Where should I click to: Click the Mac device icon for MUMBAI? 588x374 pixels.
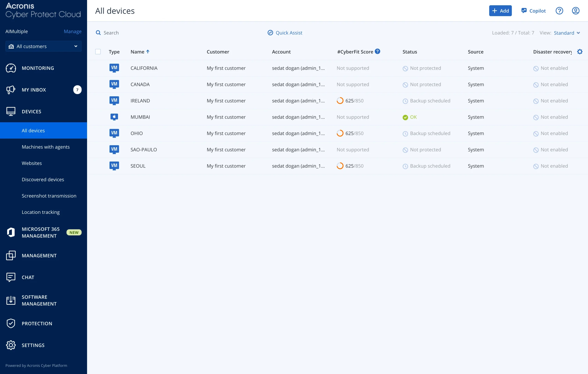(114, 117)
